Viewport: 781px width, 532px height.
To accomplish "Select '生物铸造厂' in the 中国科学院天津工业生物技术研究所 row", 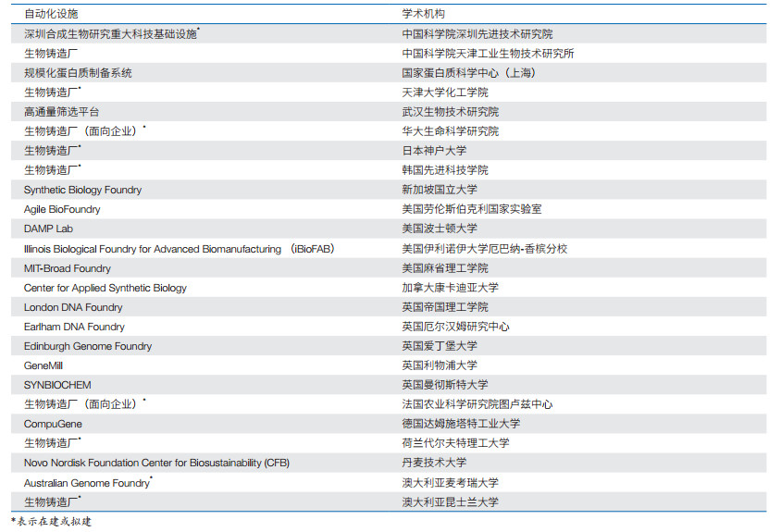I will [51, 54].
